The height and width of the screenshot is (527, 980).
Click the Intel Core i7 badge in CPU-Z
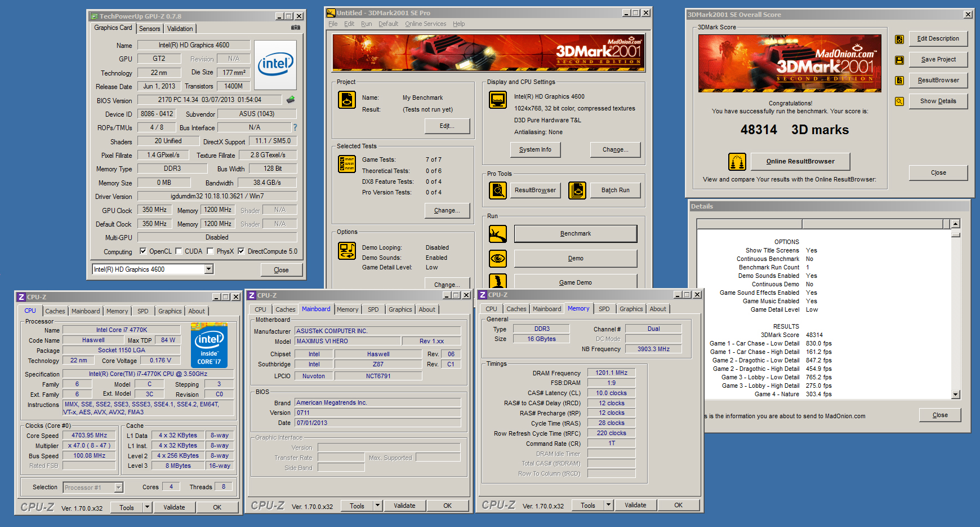click(209, 345)
